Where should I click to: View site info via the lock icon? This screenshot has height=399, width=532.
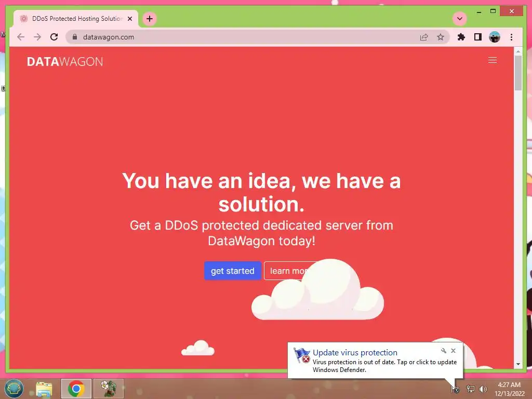[75, 37]
